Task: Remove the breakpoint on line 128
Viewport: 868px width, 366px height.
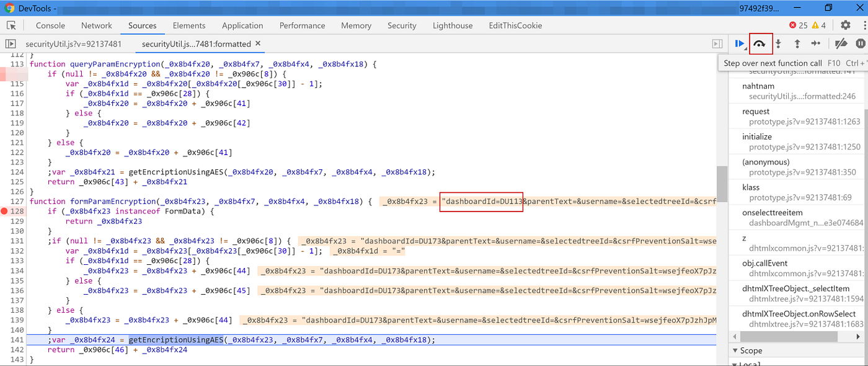Action: pyautogui.click(x=5, y=212)
